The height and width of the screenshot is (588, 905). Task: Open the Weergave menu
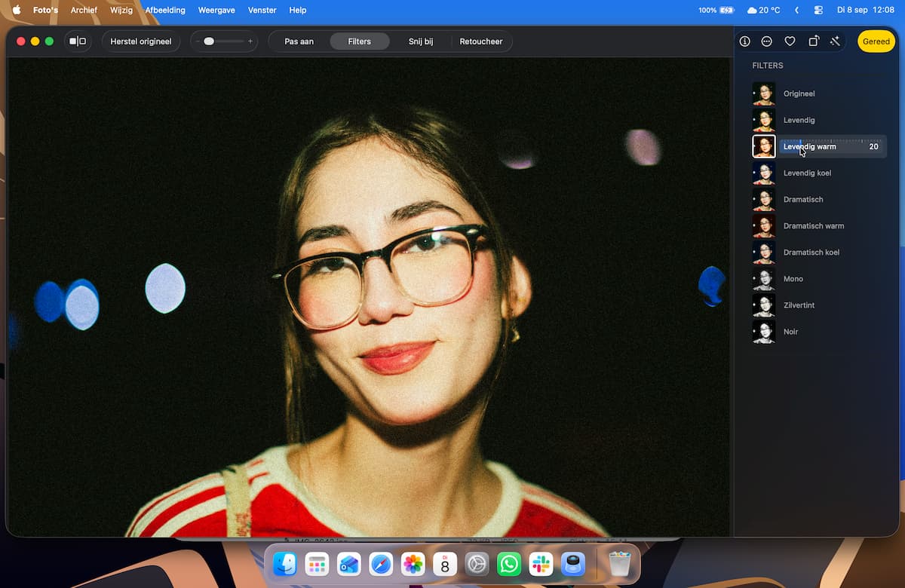[217, 11]
